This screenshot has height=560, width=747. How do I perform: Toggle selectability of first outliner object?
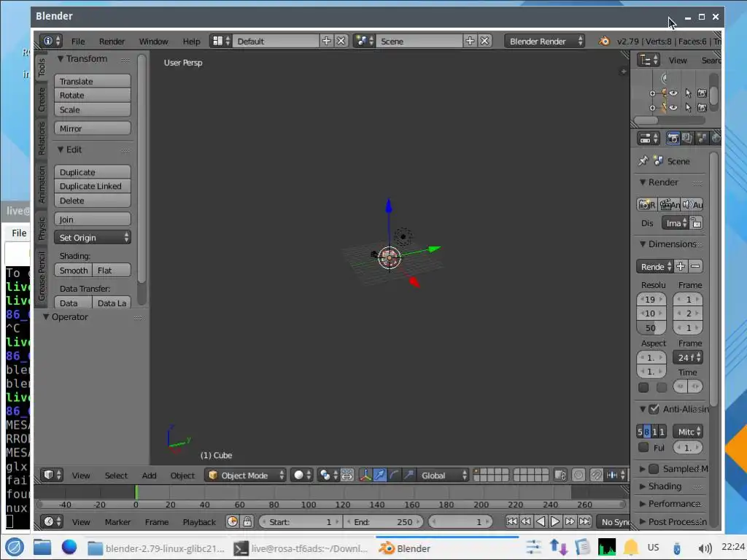coord(688,93)
